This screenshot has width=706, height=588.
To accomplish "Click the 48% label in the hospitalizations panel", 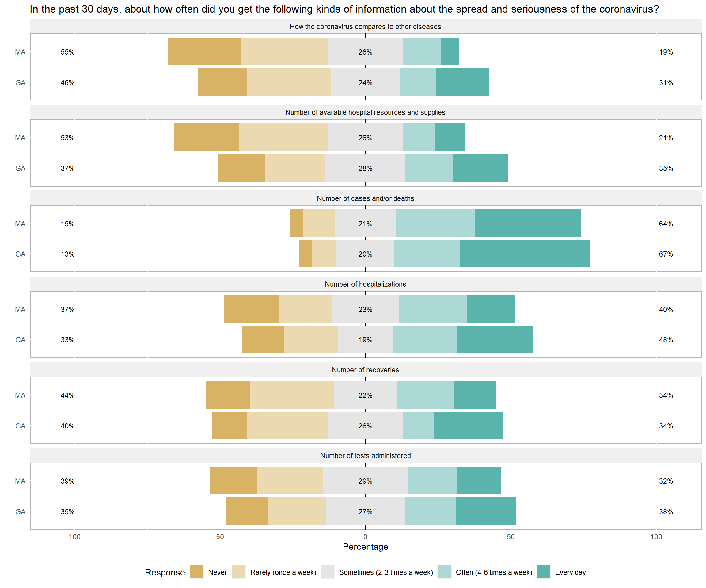I will tap(666, 340).
